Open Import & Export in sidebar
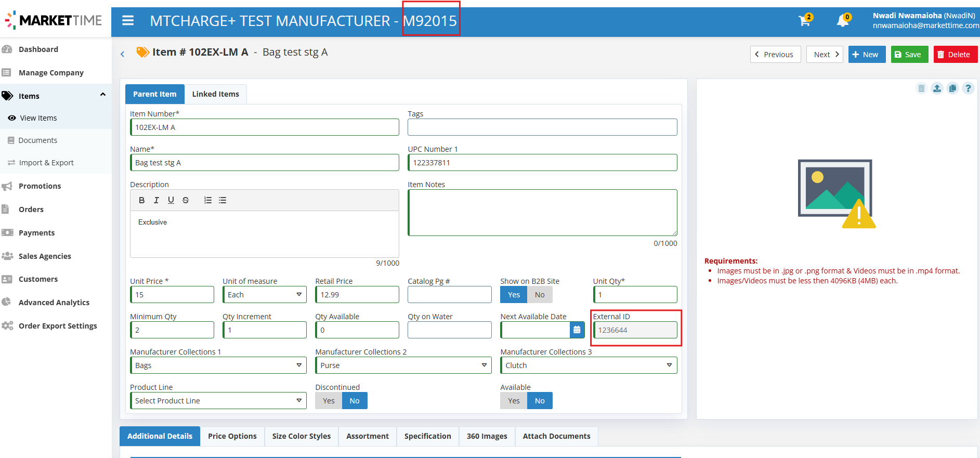This screenshot has width=980, height=458. tap(46, 163)
